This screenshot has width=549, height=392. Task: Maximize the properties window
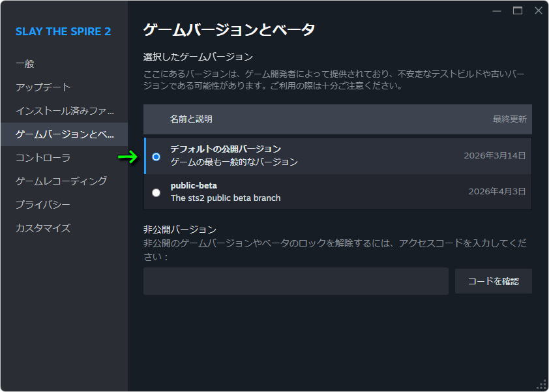[x=518, y=10]
